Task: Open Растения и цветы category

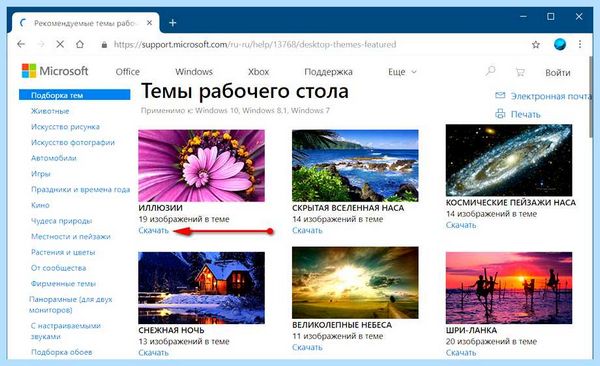Action: [x=63, y=252]
